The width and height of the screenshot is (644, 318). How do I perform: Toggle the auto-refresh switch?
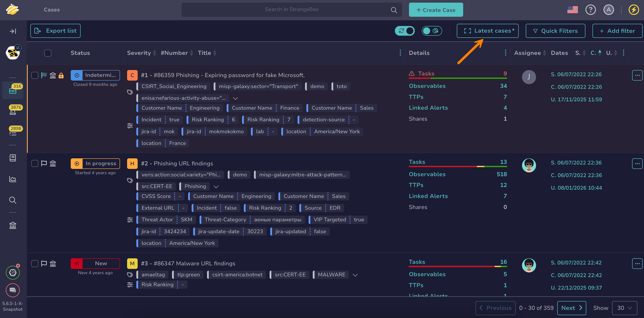405,31
